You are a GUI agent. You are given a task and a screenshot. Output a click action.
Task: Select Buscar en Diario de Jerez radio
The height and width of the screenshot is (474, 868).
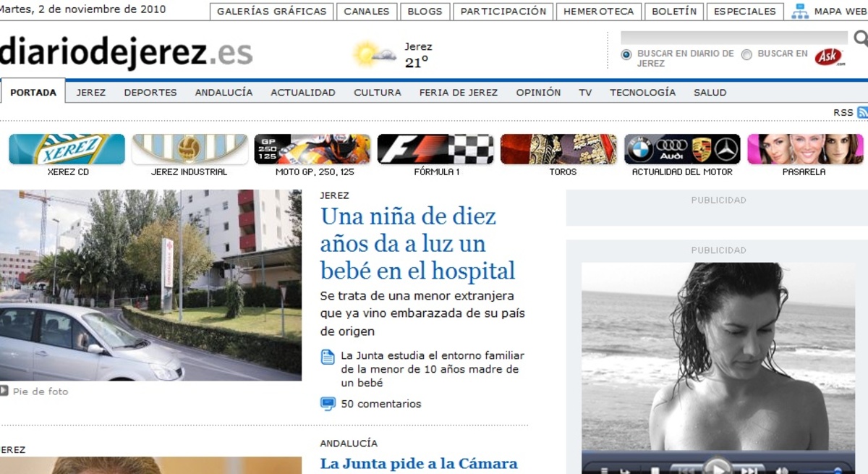click(626, 54)
